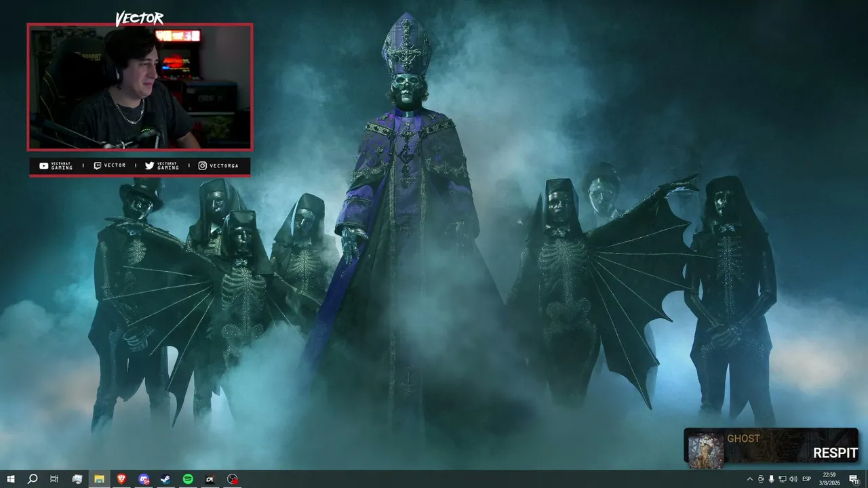Open Discord with the 9+ badge
This screenshot has height=488, width=868.
pyautogui.click(x=144, y=479)
